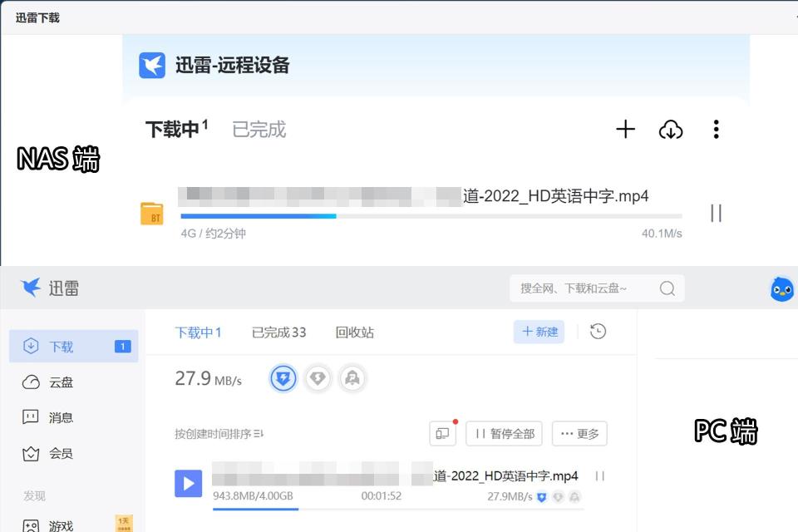The width and height of the screenshot is (798, 532).
Task: Click the 迅雷下载 window title
Action: click(x=37, y=17)
